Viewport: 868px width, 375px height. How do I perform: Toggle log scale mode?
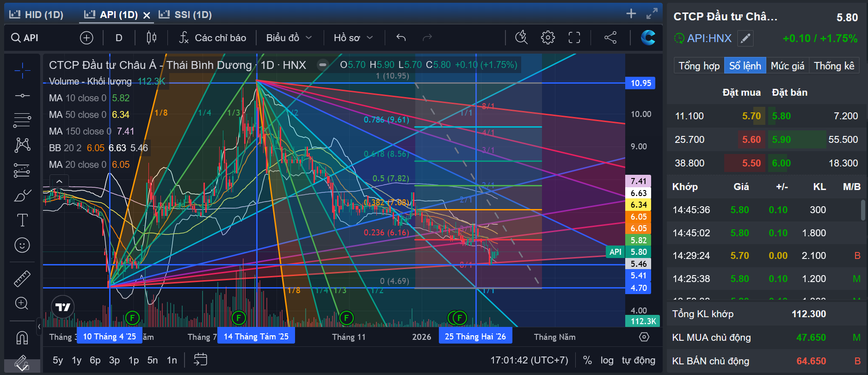pyautogui.click(x=607, y=360)
